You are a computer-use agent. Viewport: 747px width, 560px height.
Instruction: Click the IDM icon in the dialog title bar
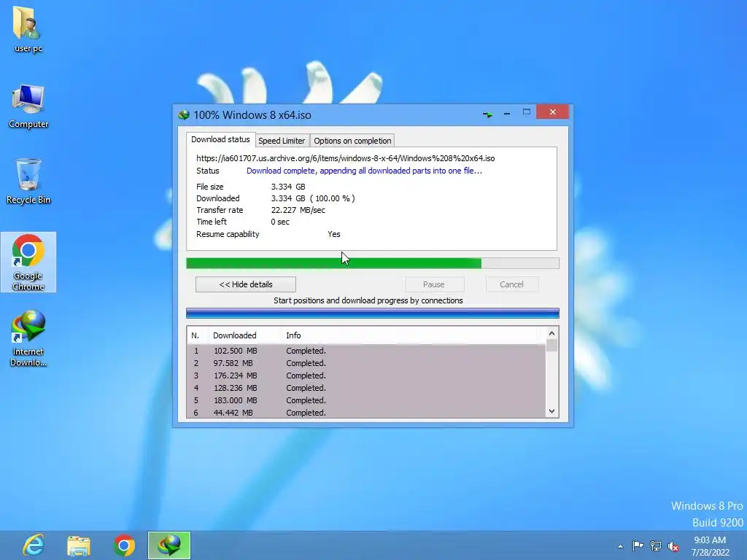184,114
